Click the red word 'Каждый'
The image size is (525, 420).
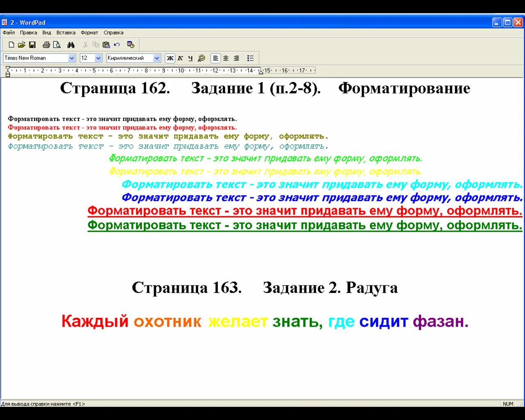[95, 321]
